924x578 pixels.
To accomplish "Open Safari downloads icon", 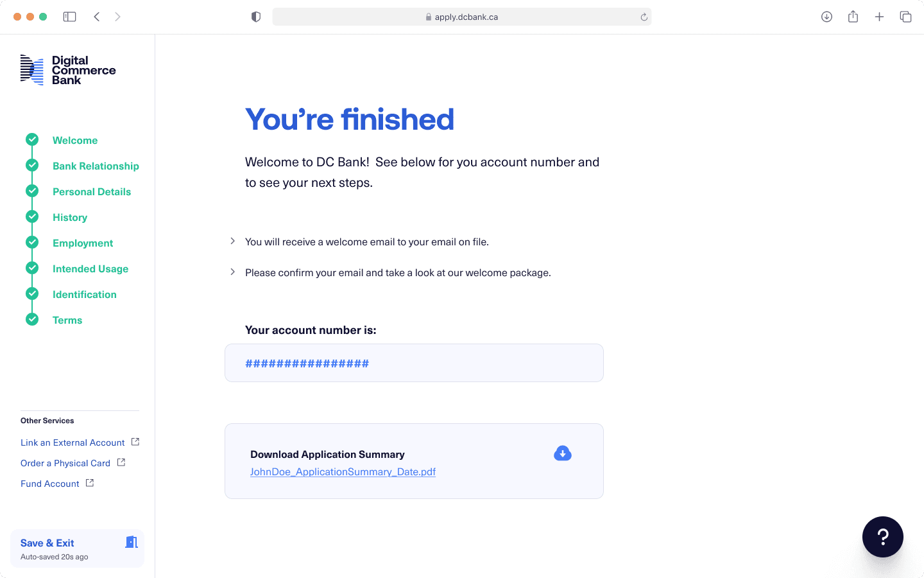I will pos(826,17).
